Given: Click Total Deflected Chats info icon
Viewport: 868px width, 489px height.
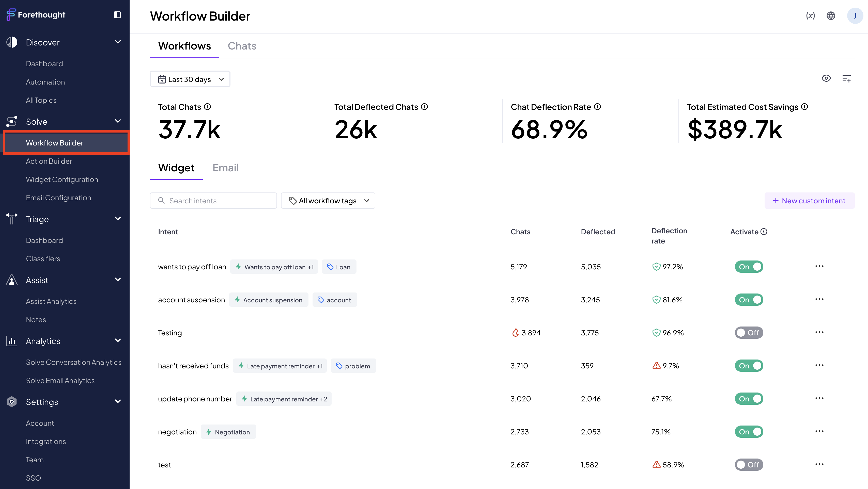Looking at the screenshot, I should click(425, 107).
